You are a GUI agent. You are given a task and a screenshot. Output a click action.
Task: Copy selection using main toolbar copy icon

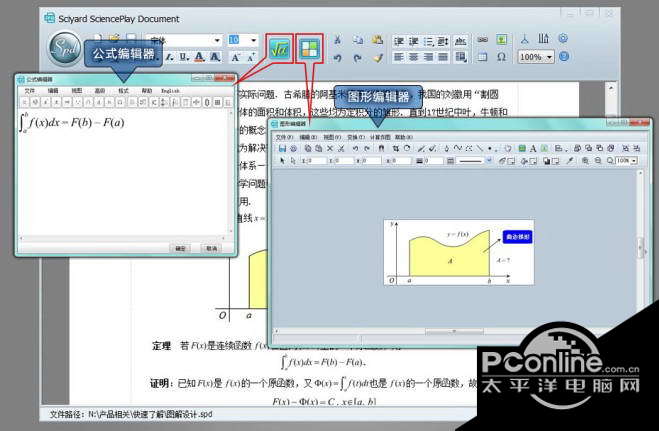pos(358,40)
